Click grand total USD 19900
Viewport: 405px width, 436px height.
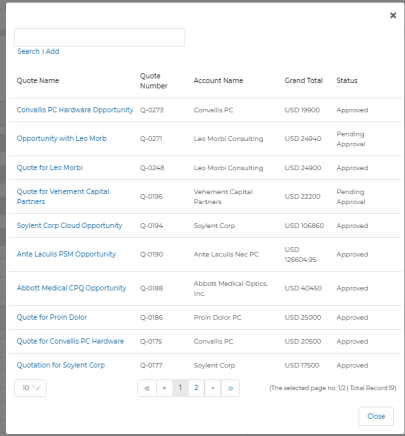(x=302, y=110)
